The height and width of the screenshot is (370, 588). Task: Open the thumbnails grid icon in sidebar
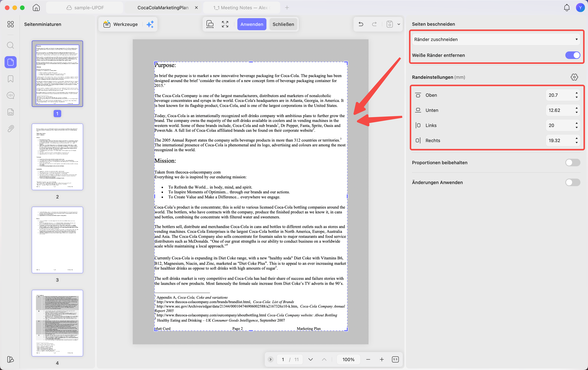[x=11, y=24]
